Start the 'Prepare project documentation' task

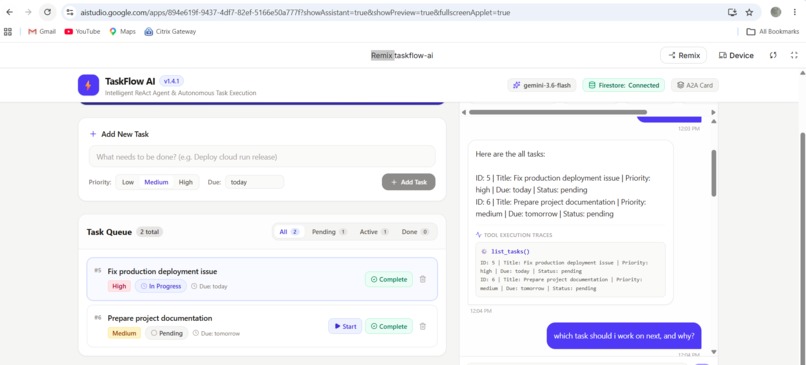345,326
